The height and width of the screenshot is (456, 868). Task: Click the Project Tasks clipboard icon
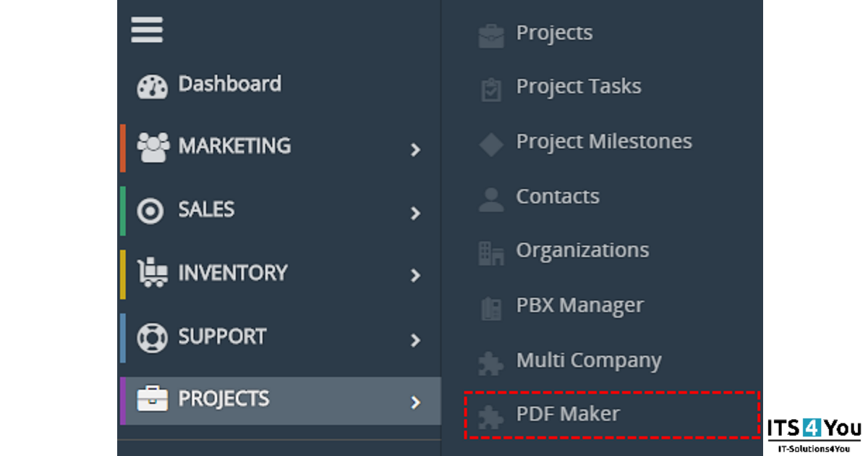click(x=491, y=90)
